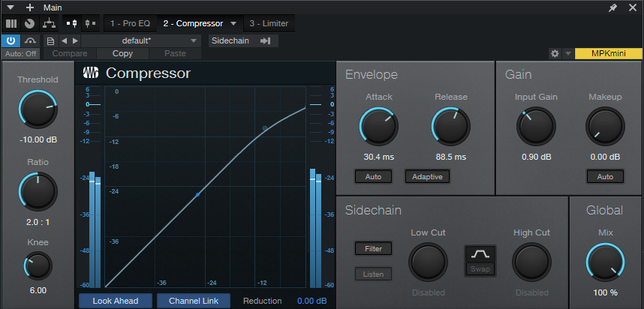
Task: Toggle the Sidechain Filter button
Action: pyautogui.click(x=373, y=249)
